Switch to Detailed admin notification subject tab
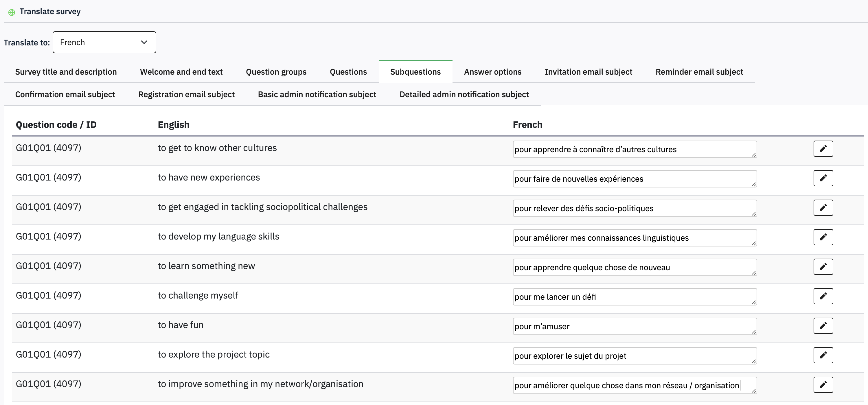 point(464,94)
